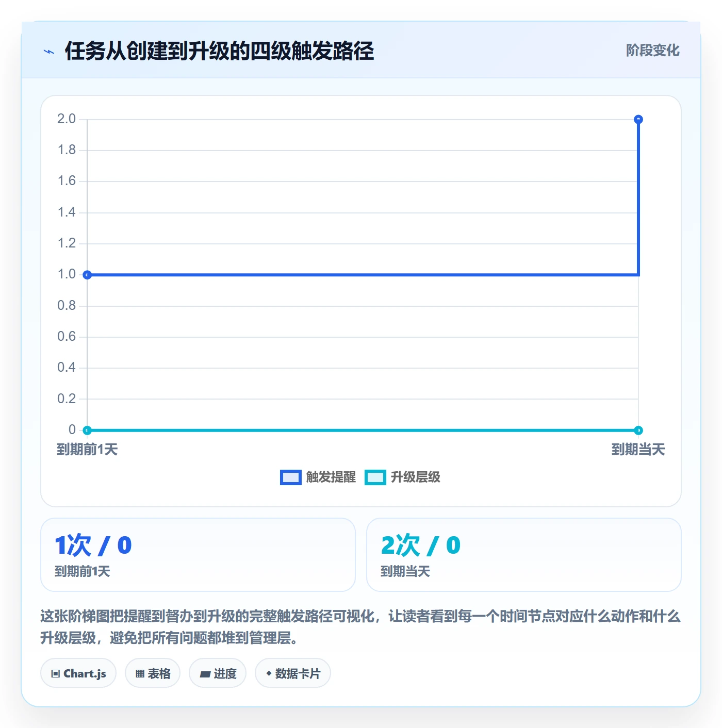Image resolution: width=722 pixels, height=728 pixels.
Task: Select the Chart.js tag chip
Action: [78, 673]
